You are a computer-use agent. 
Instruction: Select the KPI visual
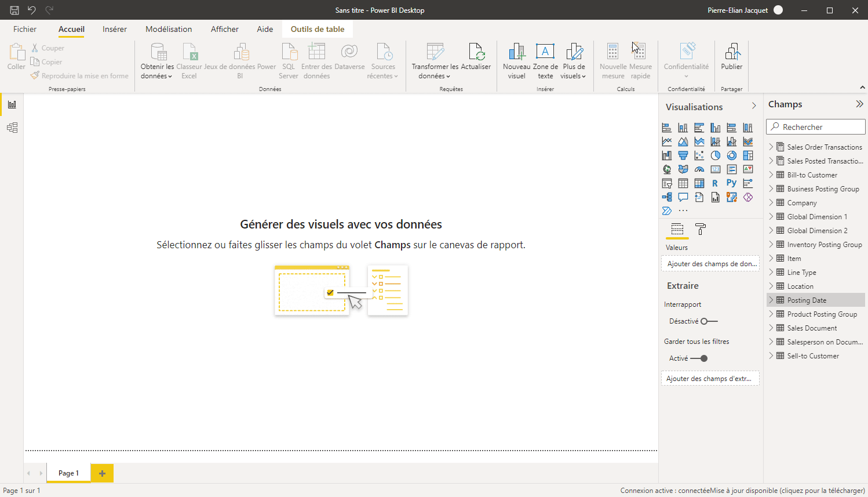(748, 169)
